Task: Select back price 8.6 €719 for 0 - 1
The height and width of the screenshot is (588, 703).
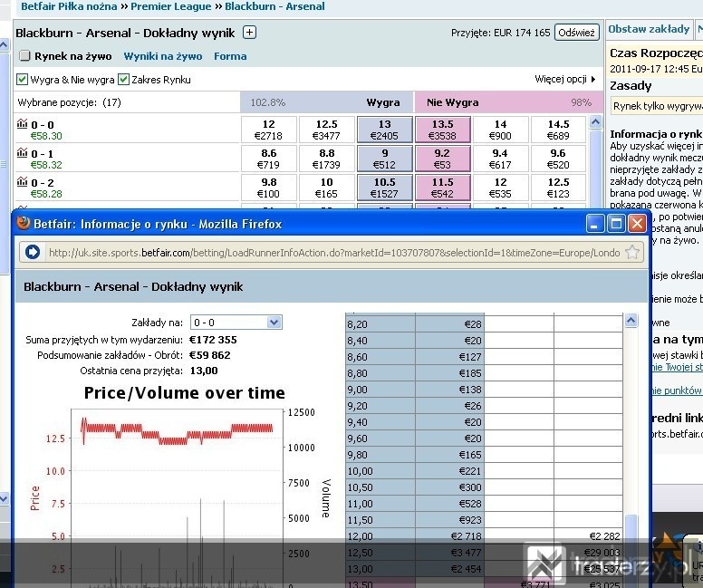Action: (268, 159)
